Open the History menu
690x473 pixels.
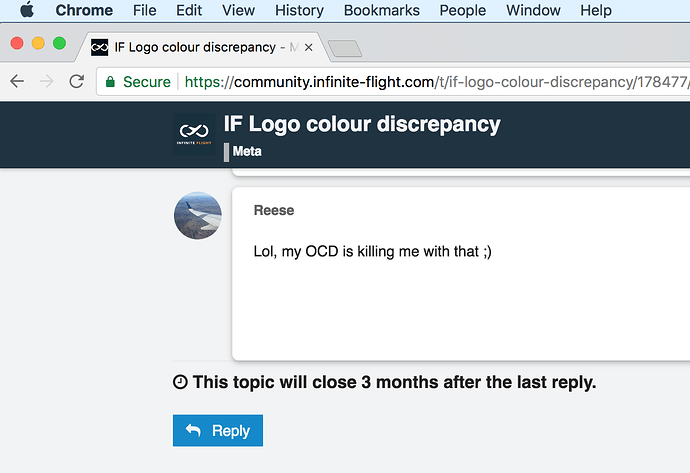[299, 11]
